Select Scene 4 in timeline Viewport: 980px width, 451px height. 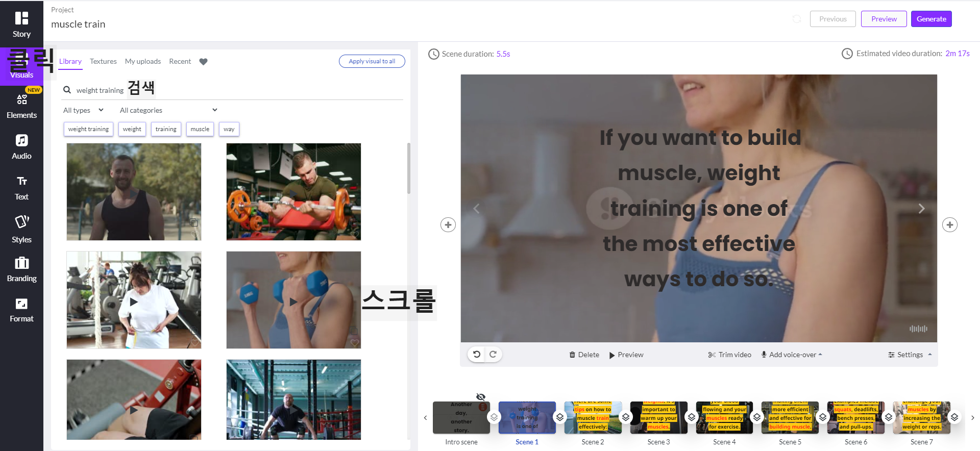724,417
